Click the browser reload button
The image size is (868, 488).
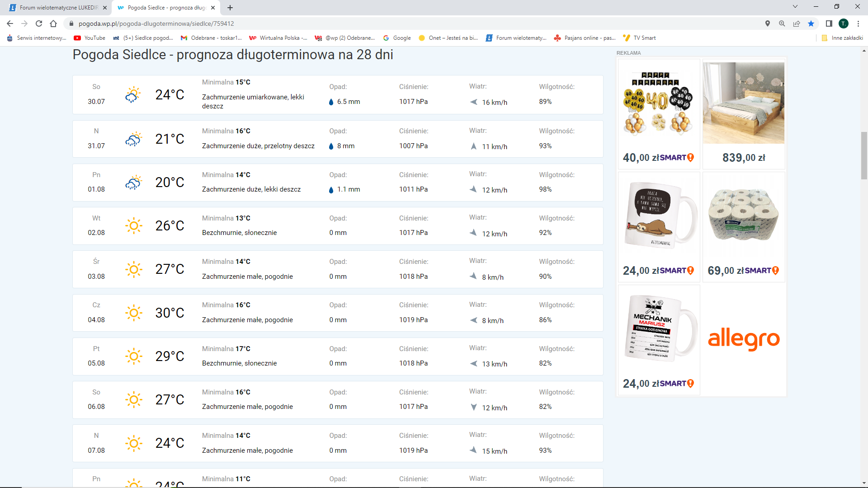click(x=39, y=23)
